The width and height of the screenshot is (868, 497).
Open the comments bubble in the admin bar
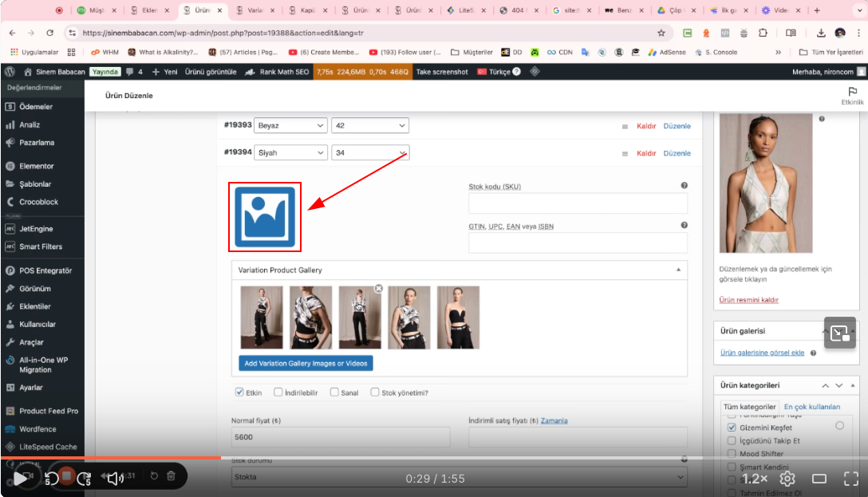[x=134, y=71]
